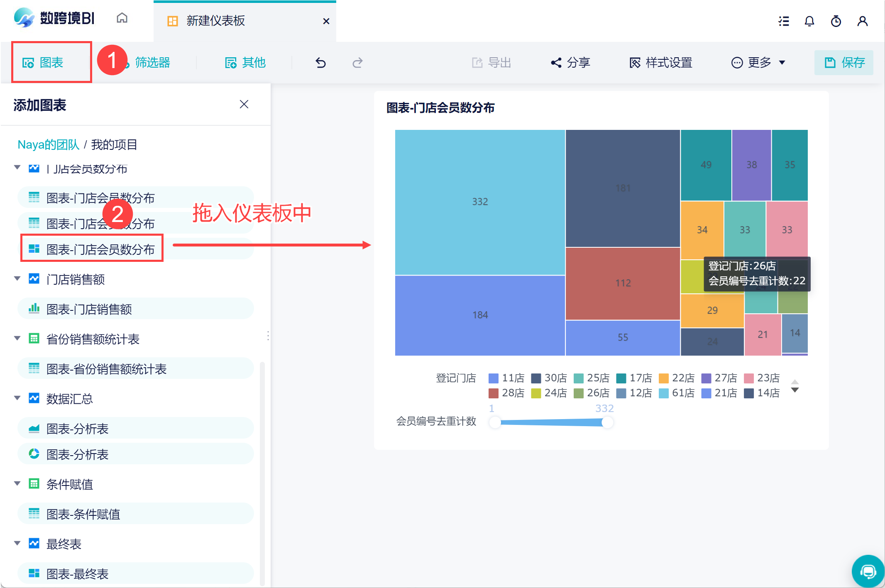885x588 pixels.
Task: Go to the next legend page via the down arrow
Action: coord(795,390)
